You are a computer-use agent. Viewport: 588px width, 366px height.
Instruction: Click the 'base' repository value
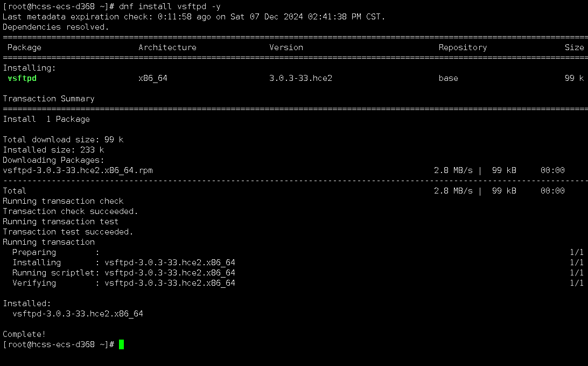point(448,78)
